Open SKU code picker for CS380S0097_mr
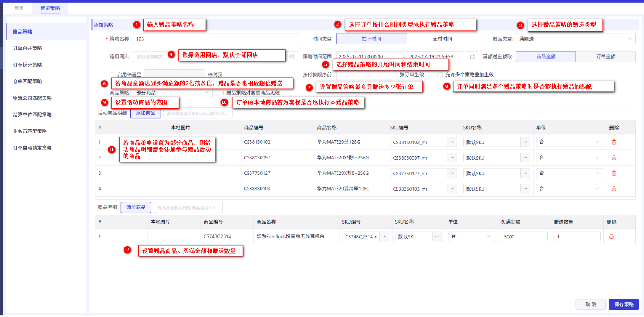This screenshot has width=644, height=317. [x=452, y=158]
